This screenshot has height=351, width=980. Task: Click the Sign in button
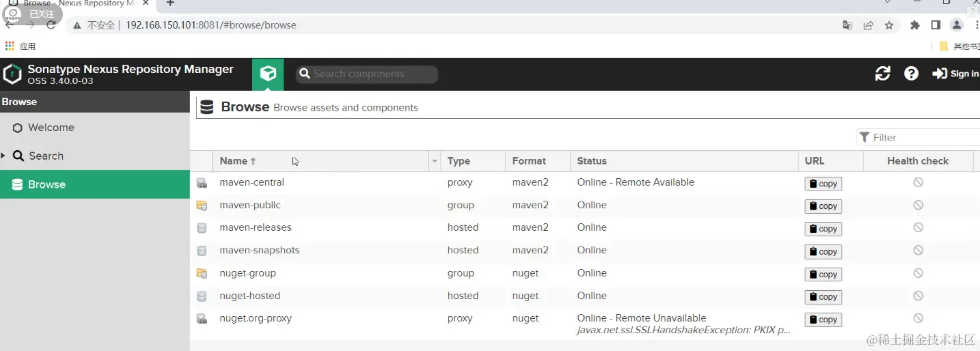[955, 74]
